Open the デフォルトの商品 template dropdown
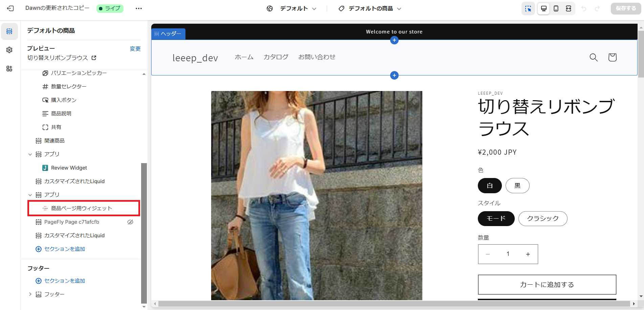Screen dimensions: 644x310 (x=370, y=8)
